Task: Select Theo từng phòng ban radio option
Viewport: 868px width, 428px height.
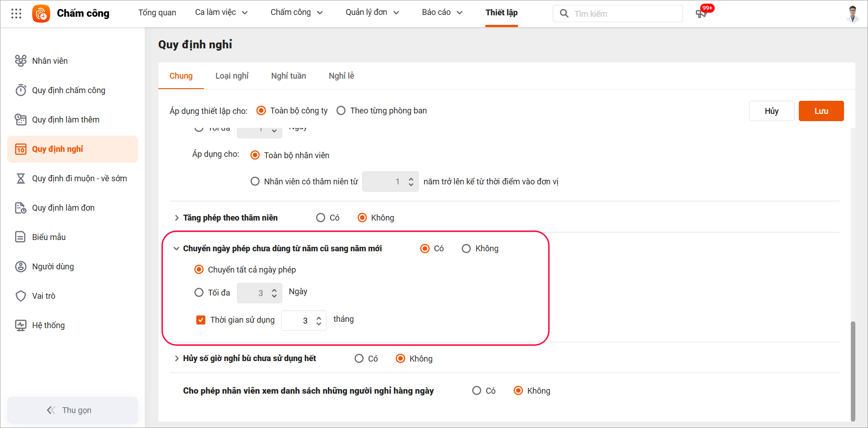Action: click(x=341, y=111)
